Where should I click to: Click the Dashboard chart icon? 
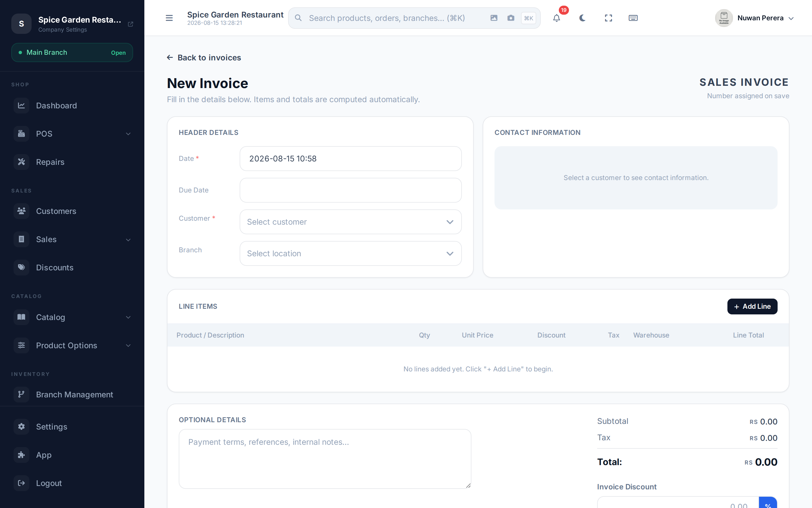21,106
